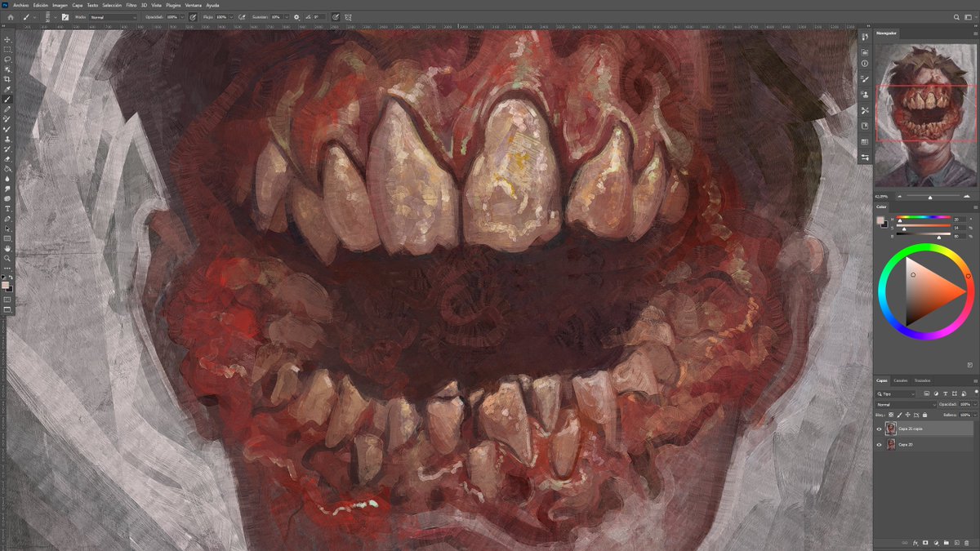Screen dimensions: 980x551
Task: Zoom in Navigator large mountains icon
Action: (967, 197)
